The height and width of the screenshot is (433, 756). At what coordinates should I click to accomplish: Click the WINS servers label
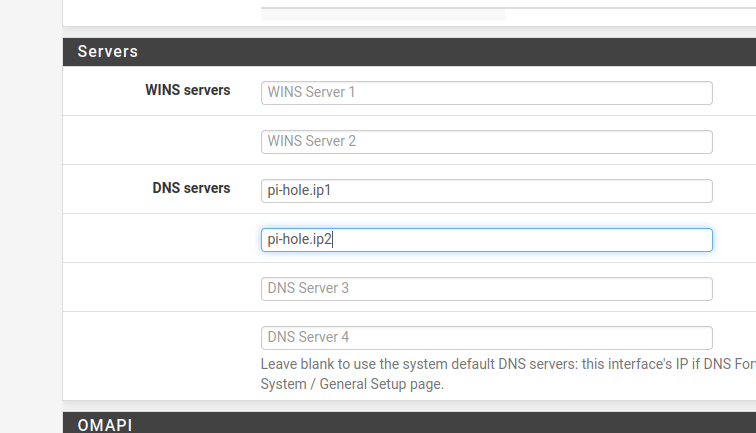coord(187,91)
